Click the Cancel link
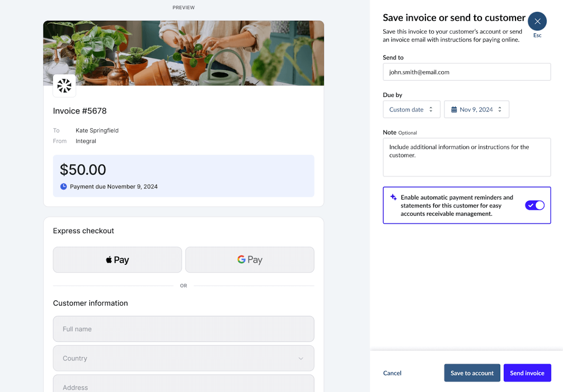This screenshot has width=563, height=392. pos(392,373)
